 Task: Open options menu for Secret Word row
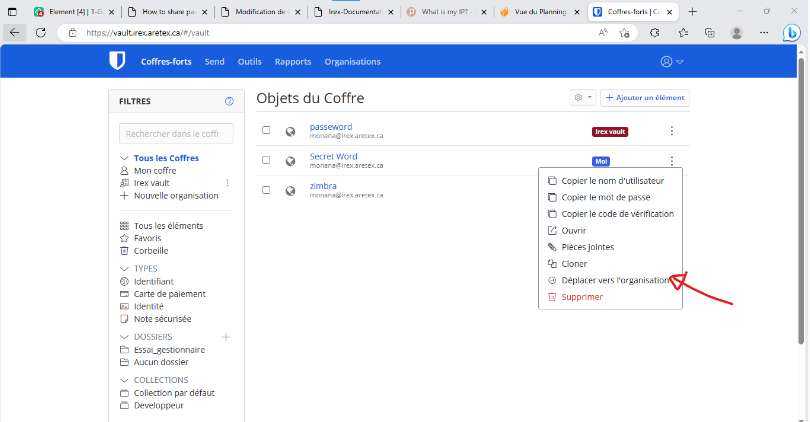672,161
